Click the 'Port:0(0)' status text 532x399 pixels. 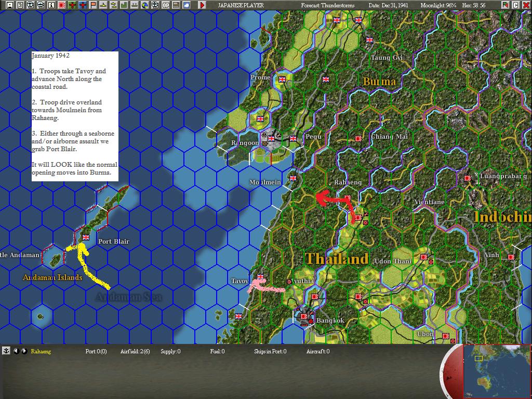[x=96, y=351]
